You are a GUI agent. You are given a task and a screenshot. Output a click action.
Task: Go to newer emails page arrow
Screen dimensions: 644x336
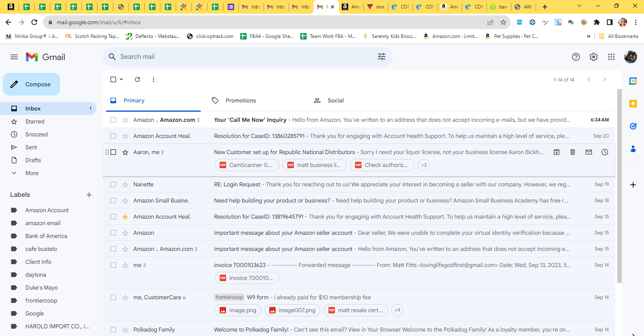tap(589, 79)
